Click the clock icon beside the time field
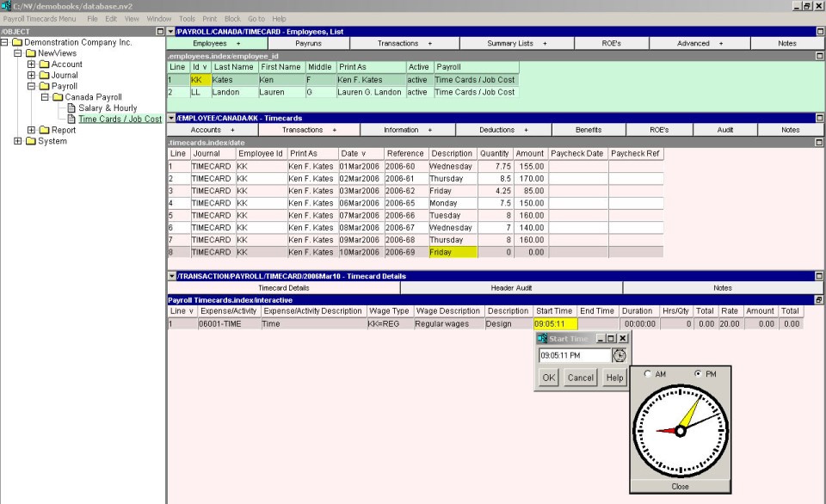This screenshot has height=504, width=826. click(619, 355)
